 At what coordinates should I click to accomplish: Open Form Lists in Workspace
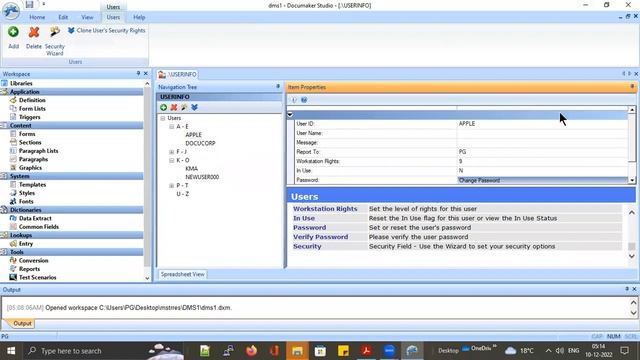coord(32,109)
